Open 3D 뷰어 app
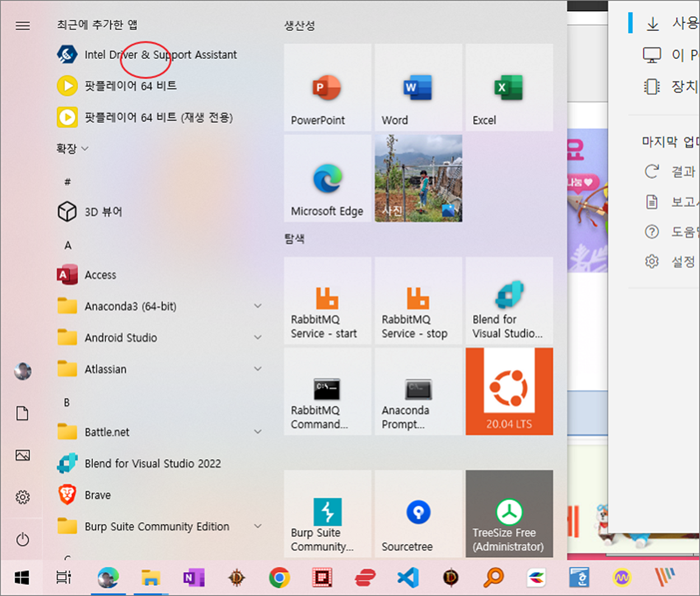 [160, 212]
